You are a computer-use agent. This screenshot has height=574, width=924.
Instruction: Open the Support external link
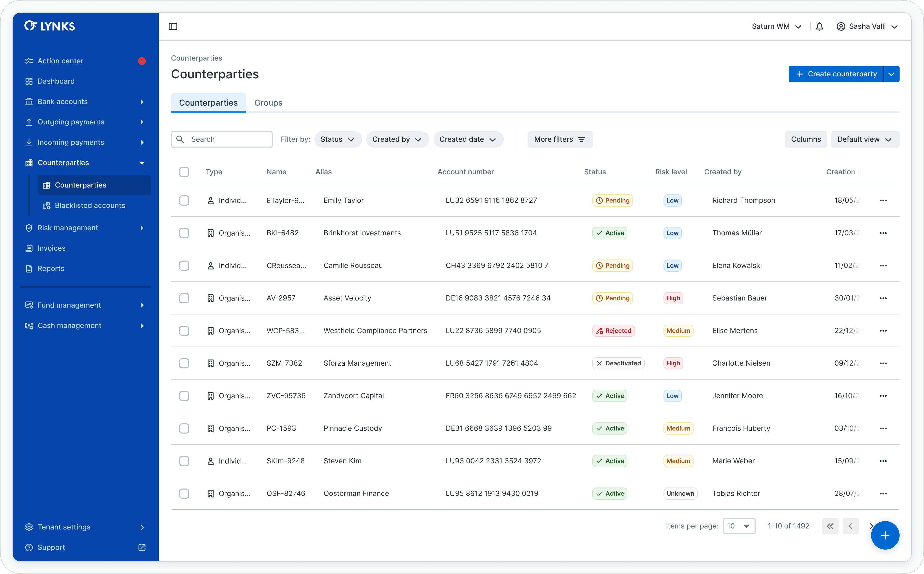141,548
